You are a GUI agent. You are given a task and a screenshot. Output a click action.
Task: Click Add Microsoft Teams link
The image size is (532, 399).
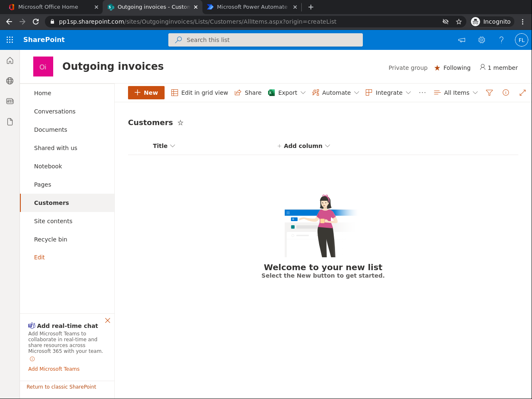coord(54,369)
